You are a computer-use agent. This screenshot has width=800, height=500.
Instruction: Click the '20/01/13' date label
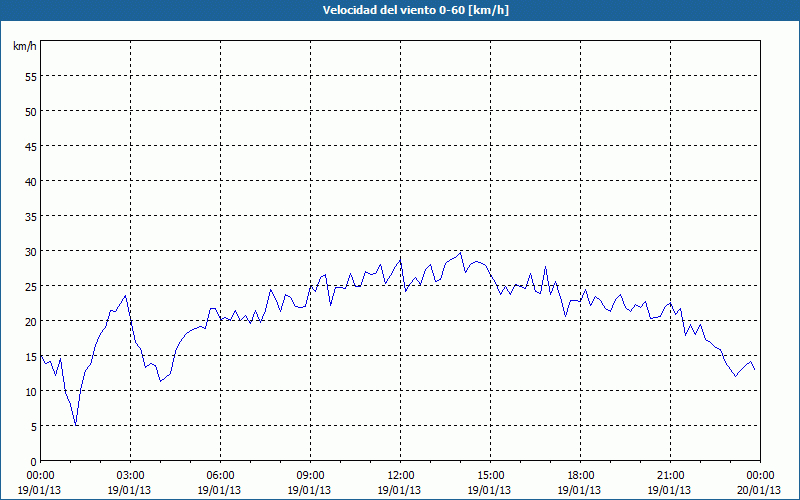759,490
